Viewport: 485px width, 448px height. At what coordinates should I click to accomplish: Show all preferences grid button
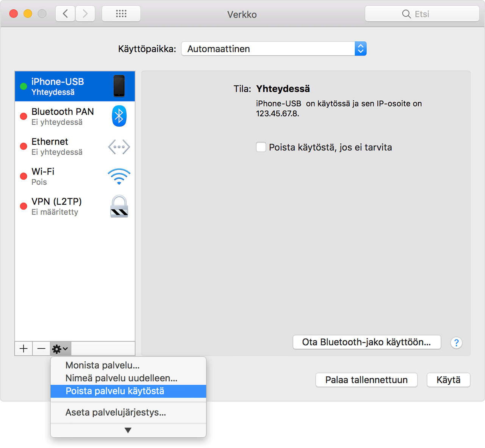121,14
